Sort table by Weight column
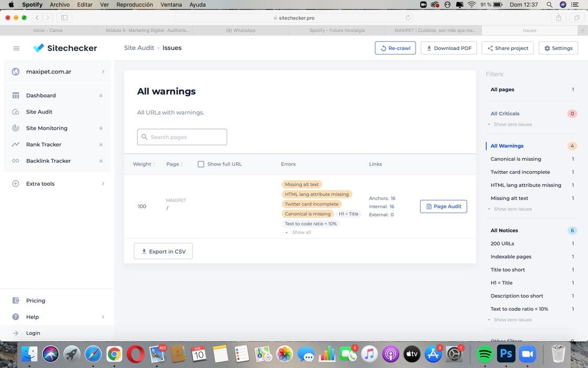The image size is (588, 368). click(x=144, y=164)
